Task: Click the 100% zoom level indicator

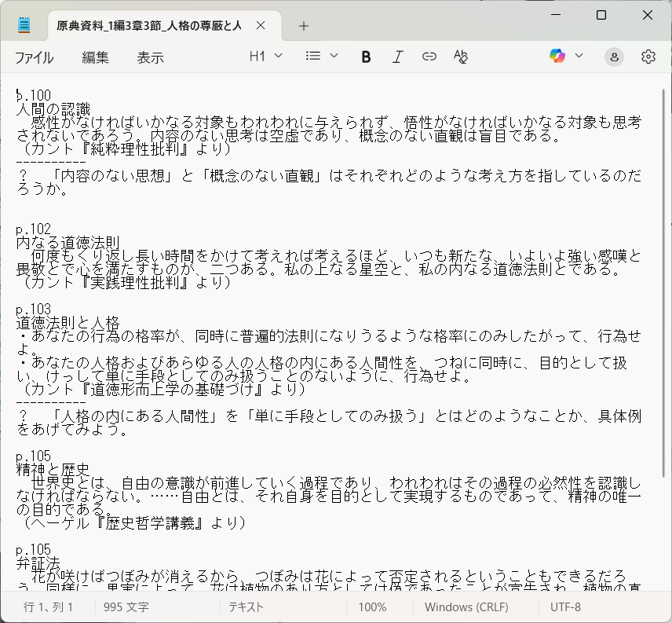Action: coord(372,607)
